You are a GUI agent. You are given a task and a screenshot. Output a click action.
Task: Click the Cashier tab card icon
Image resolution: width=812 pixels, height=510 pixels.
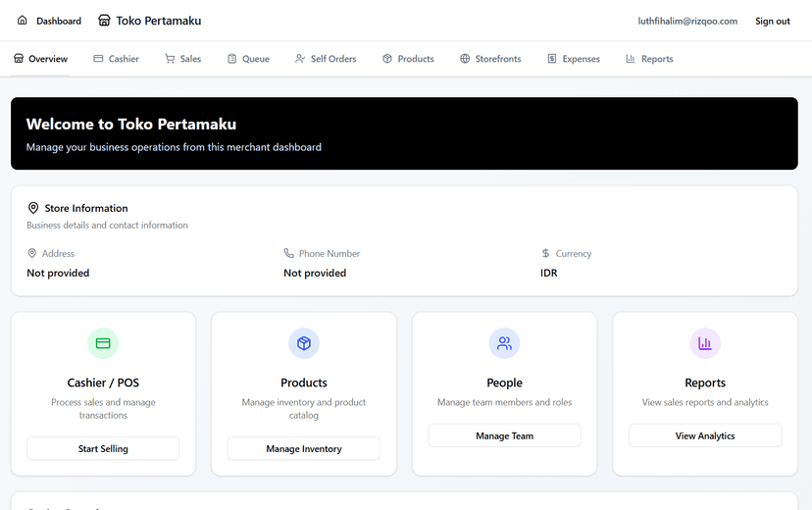click(98, 59)
